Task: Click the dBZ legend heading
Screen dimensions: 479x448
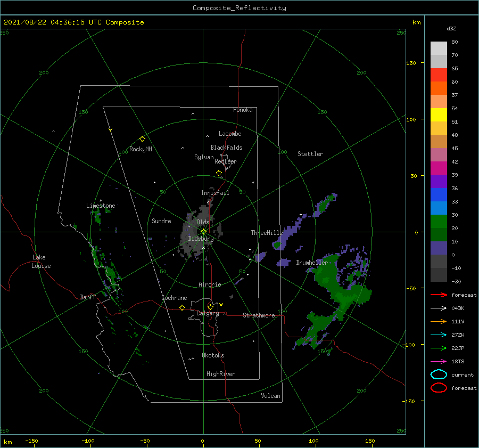Action: point(451,28)
